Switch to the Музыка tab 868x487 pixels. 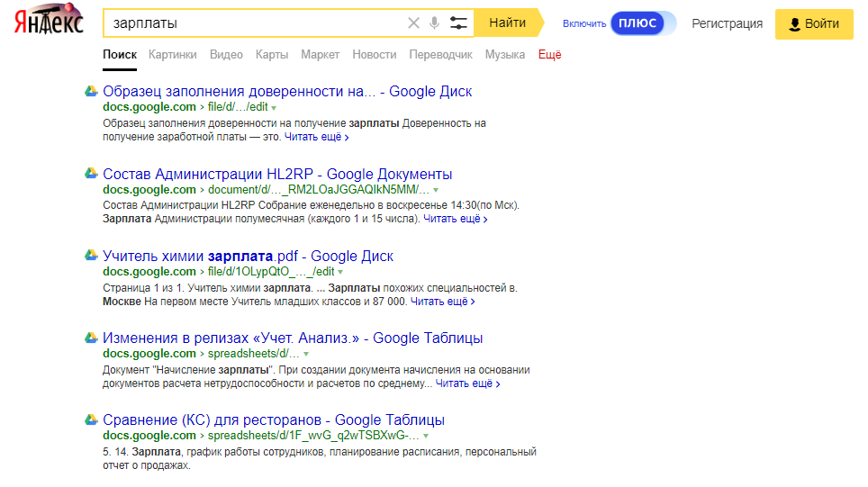point(505,54)
